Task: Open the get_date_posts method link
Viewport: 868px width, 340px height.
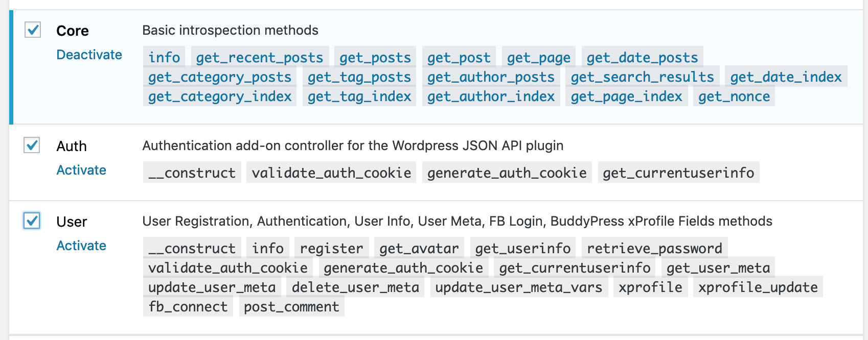Action: 642,57
